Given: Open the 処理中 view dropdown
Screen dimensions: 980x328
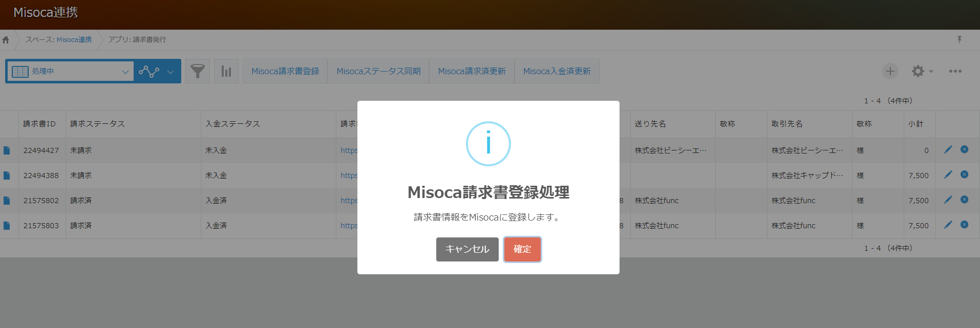Looking at the screenshot, I should pos(70,71).
